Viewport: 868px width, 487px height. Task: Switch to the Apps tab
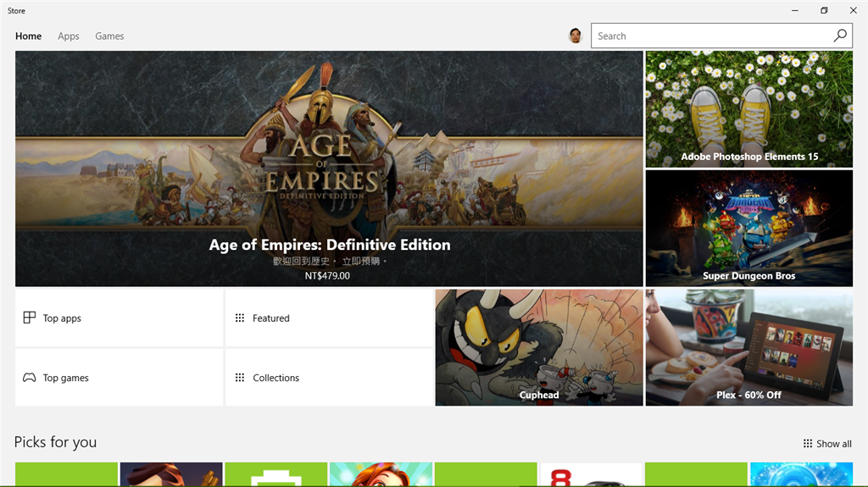pyautogui.click(x=69, y=36)
